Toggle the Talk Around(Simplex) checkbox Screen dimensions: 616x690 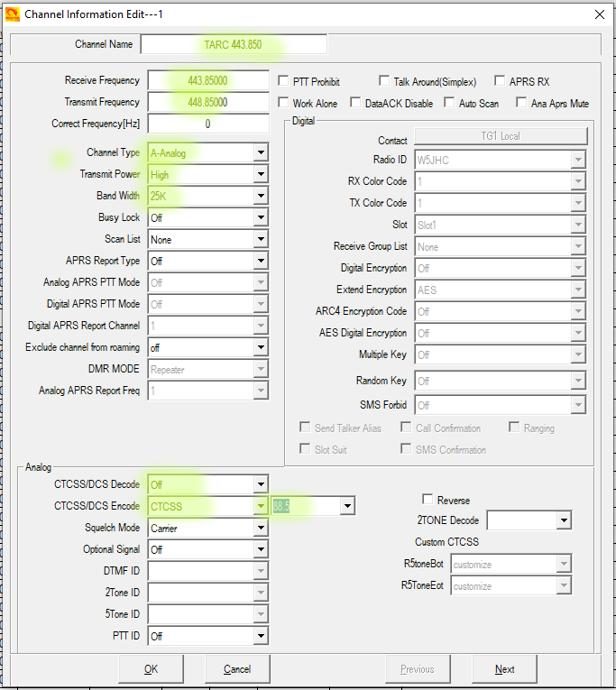[x=385, y=81]
